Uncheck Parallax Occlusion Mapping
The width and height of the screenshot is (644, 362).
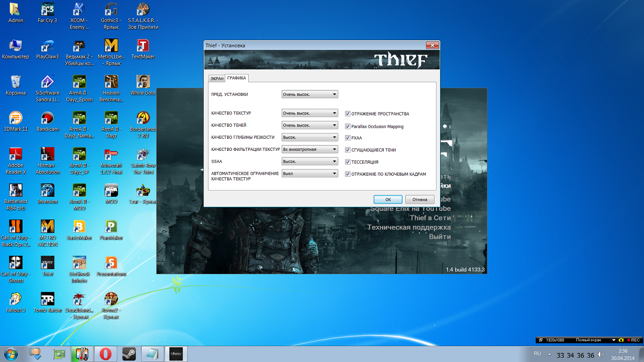pos(348,126)
